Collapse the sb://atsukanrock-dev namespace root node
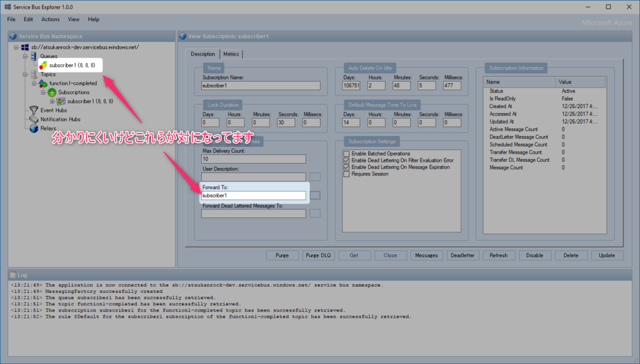 16,47
